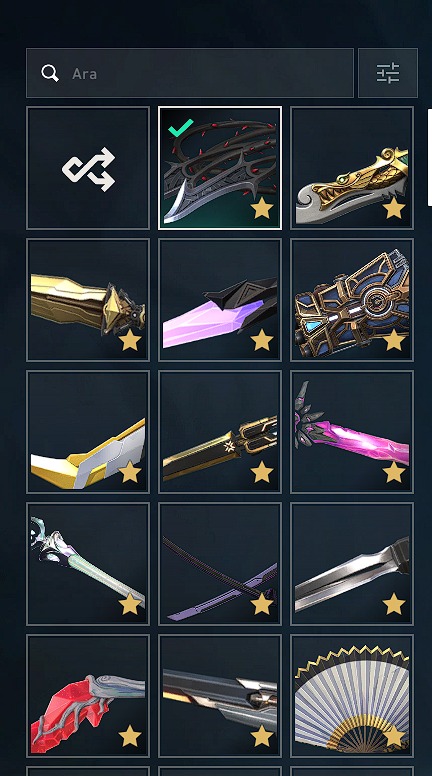
Task: Toggle favorite star on thorned black dagger
Action: pos(262,209)
